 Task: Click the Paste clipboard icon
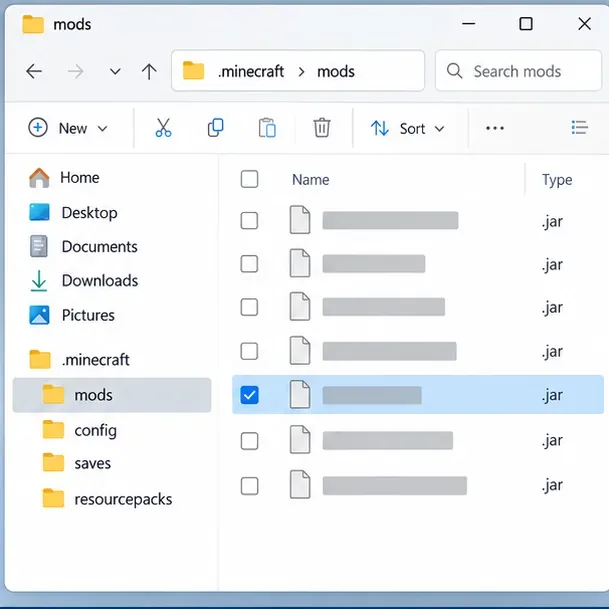coord(267,128)
